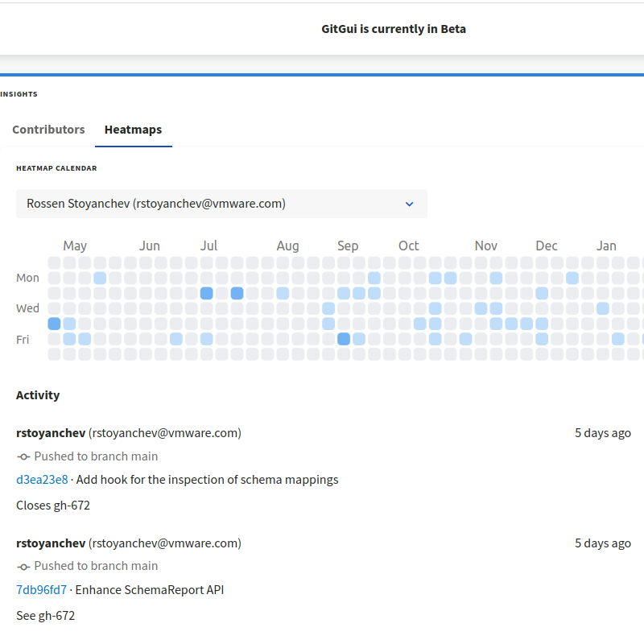Click the Enhance SchemaReport API commit message
Screen dimensions: 644x644
150,590
